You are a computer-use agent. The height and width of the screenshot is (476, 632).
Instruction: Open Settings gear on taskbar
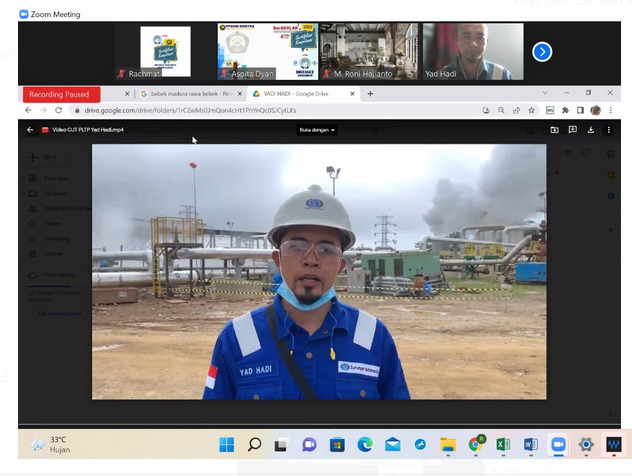586,445
